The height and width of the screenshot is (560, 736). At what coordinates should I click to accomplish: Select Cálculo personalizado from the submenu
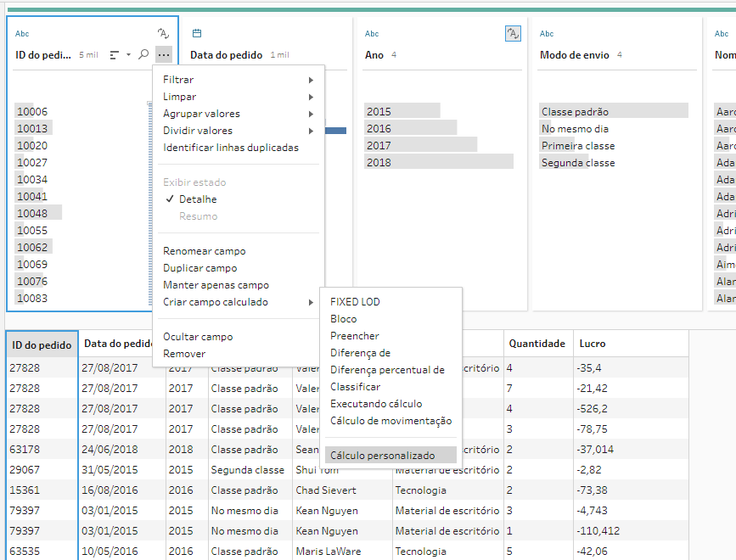(382, 456)
